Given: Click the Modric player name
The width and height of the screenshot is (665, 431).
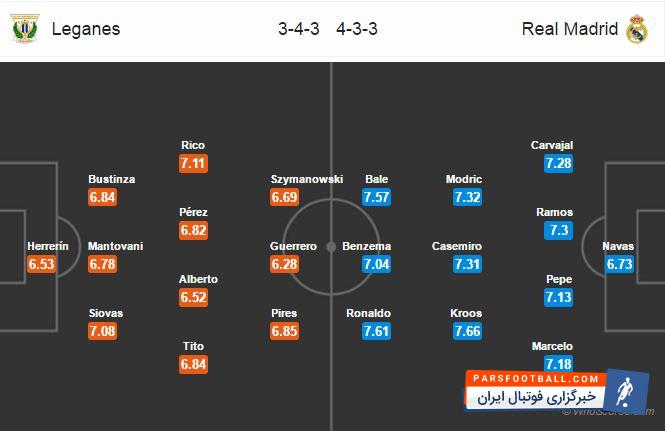Looking at the screenshot, I should [464, 179].
